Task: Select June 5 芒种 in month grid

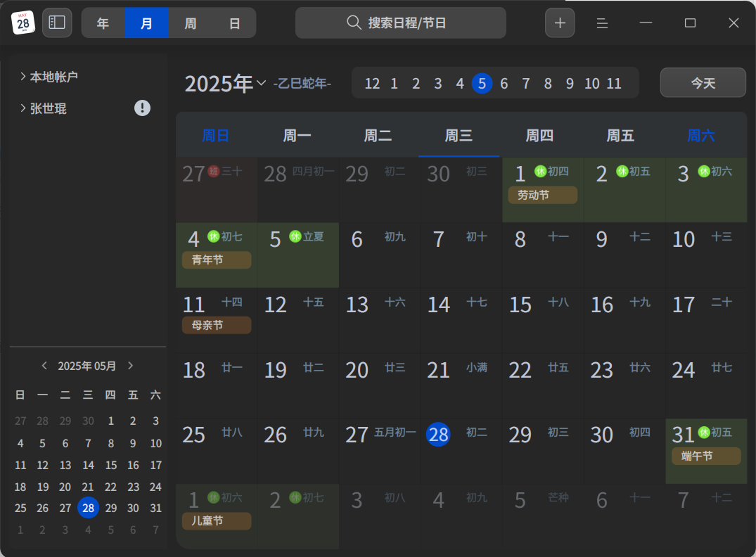Action: (x=543, y=516)
